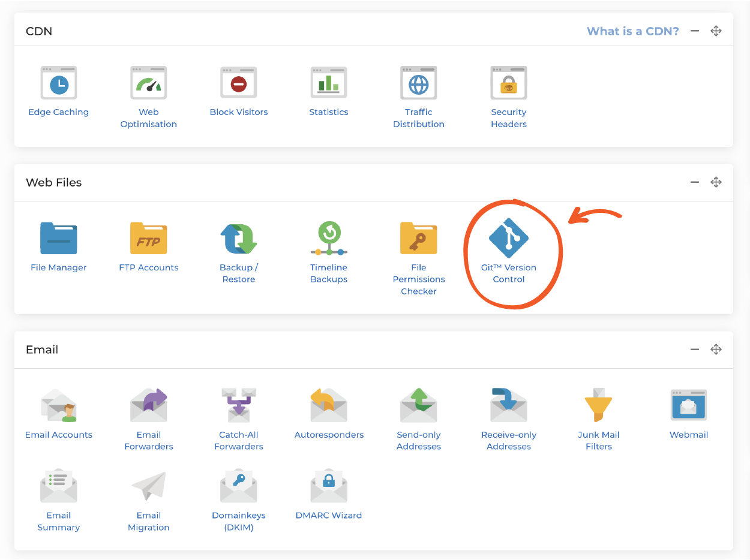The image size is (750, 560).
Task: Click the Email panel move handle
Action: (x=716, y=350)
